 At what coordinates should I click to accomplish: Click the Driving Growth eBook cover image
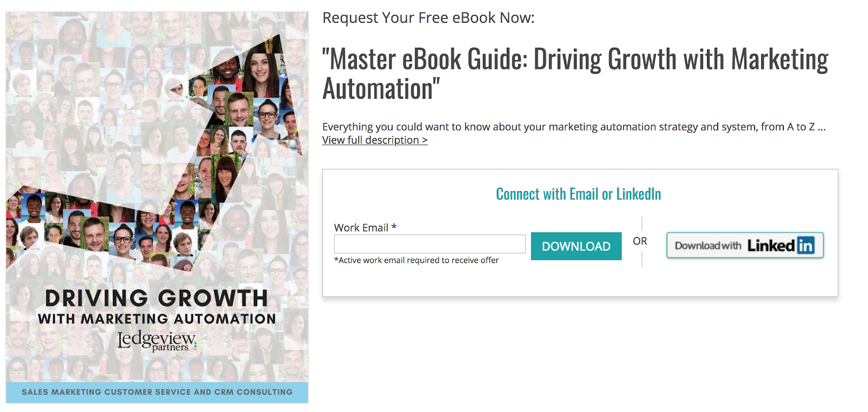pyautogui.click(x=157, y=207)
